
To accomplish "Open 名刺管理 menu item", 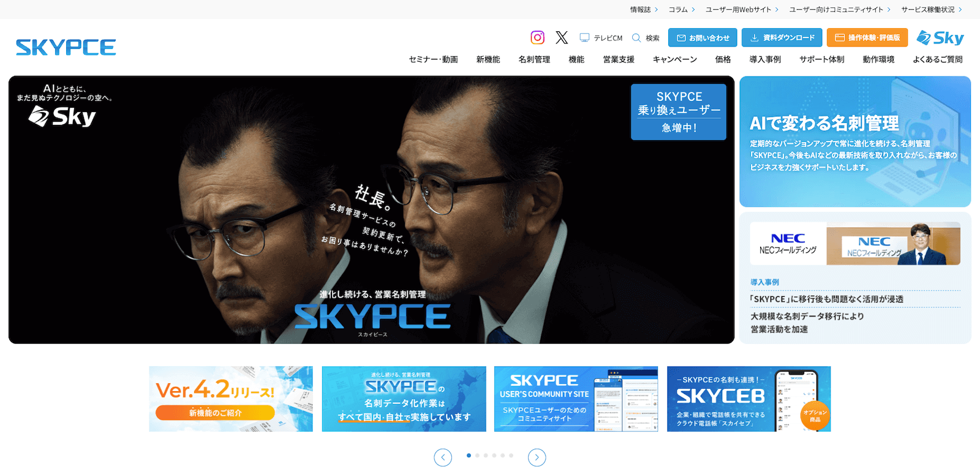I will 534,59.
